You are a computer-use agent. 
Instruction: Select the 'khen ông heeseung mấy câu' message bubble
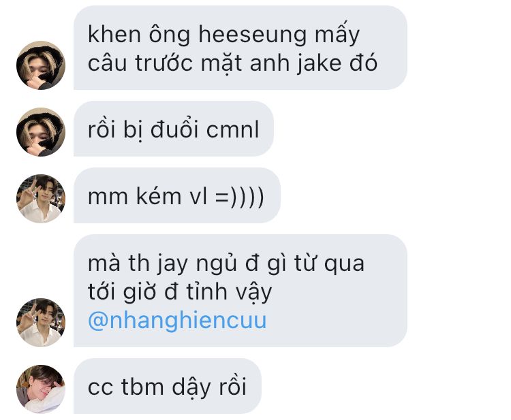(x=241, y=48)
